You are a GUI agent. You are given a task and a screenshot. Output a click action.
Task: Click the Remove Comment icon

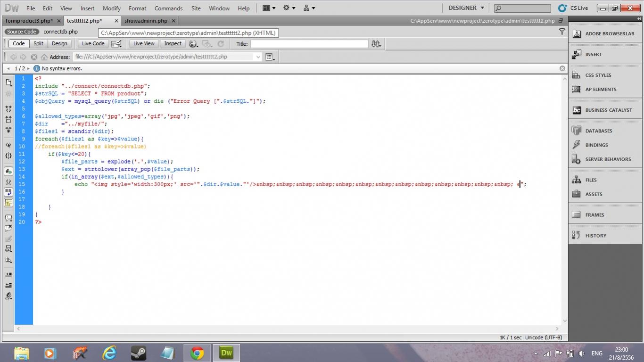[x=8, y=229]
